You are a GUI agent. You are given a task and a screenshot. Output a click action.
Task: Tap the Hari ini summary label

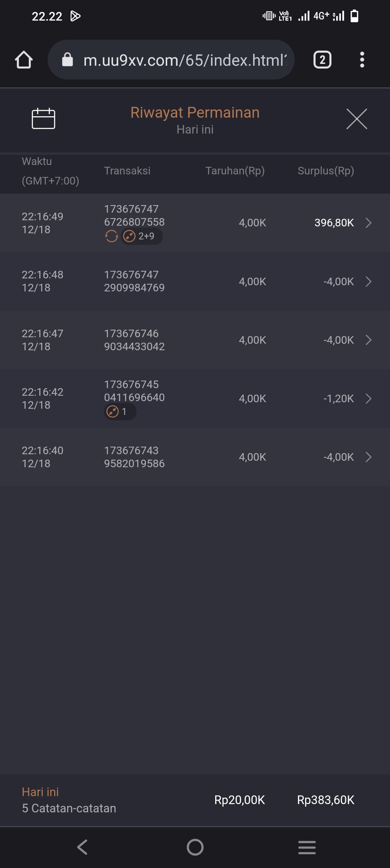40,792
